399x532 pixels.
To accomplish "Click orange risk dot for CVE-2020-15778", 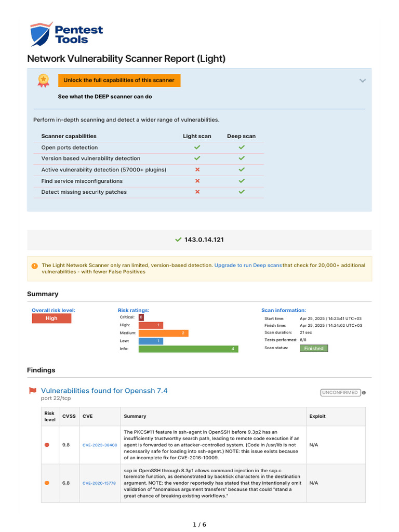I will click(47, 483).
